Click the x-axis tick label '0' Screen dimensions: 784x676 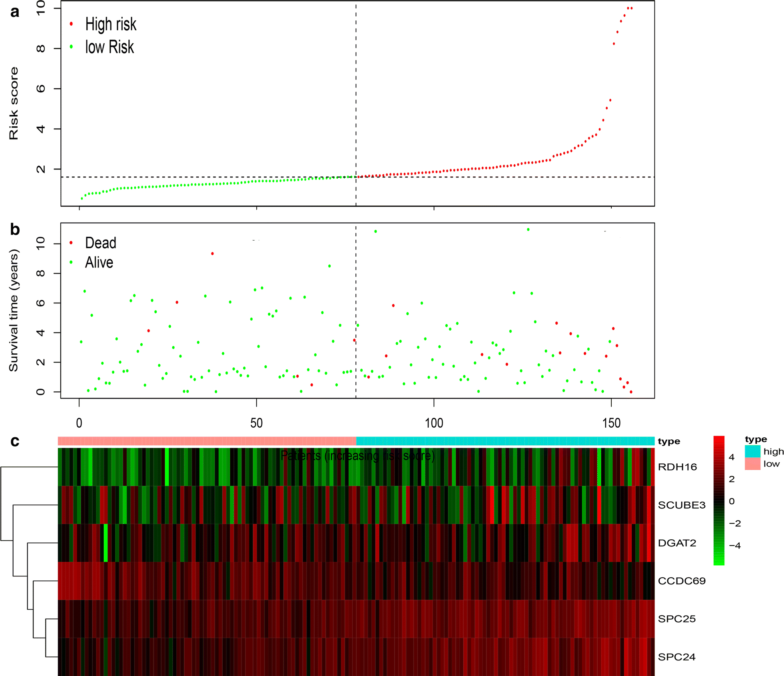79,423
